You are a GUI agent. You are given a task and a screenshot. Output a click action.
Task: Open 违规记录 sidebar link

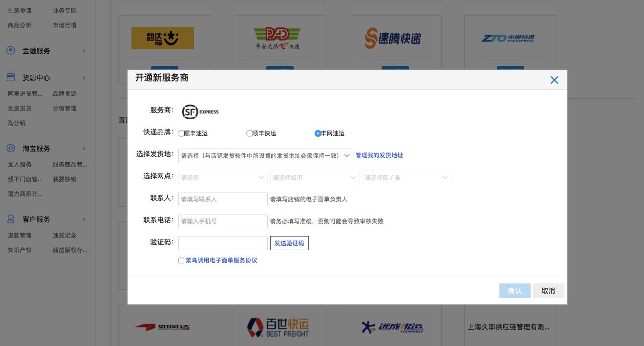coord(64,236)
